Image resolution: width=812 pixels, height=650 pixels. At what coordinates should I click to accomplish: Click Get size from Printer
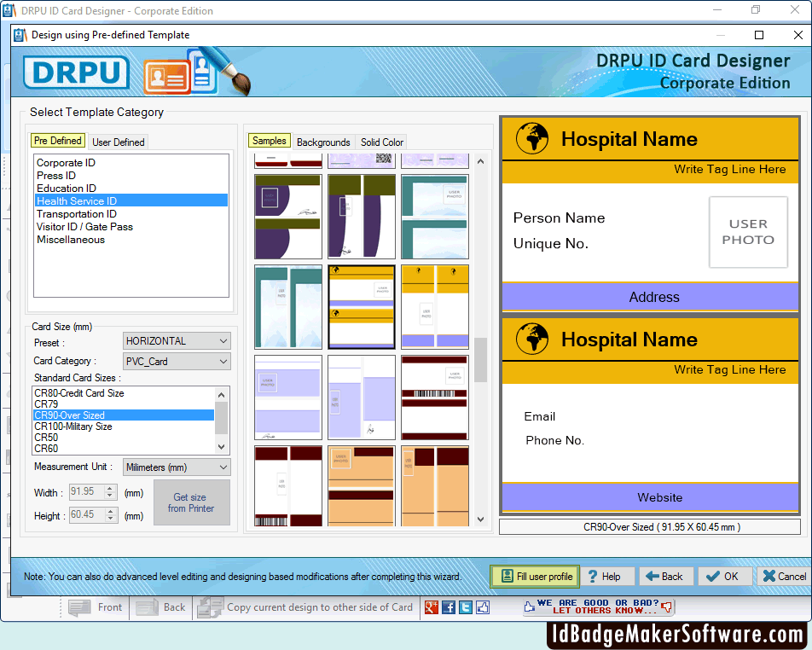(x=192, y=502)
